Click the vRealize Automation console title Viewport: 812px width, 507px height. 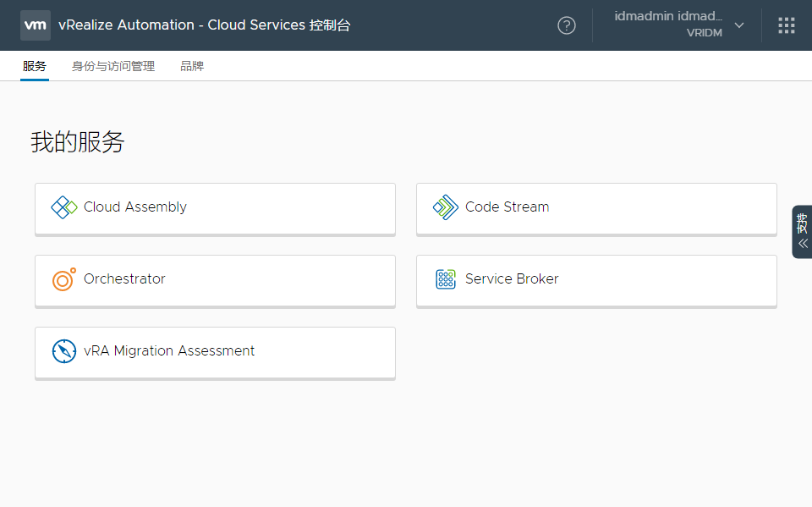click(205, 25)
